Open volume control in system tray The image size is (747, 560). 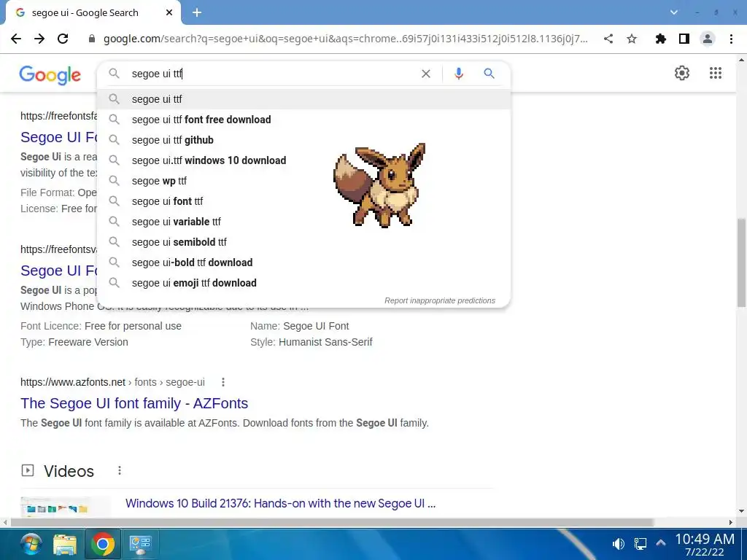(x=619, y=544)
